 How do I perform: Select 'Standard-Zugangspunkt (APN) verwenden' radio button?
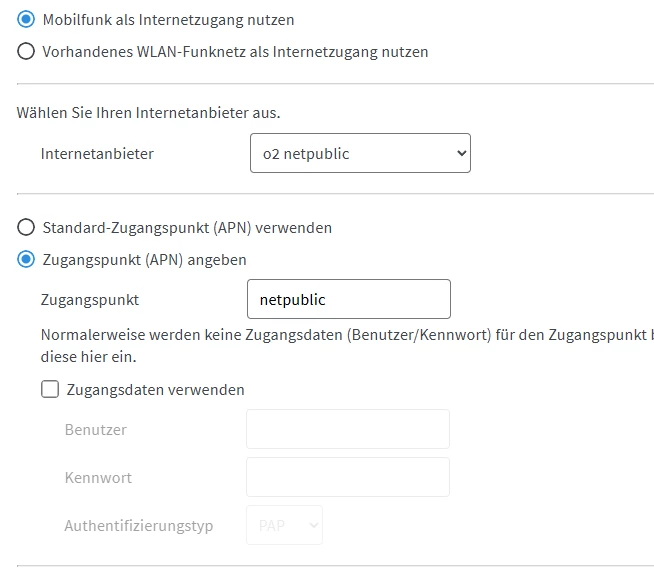coord(26,227)
